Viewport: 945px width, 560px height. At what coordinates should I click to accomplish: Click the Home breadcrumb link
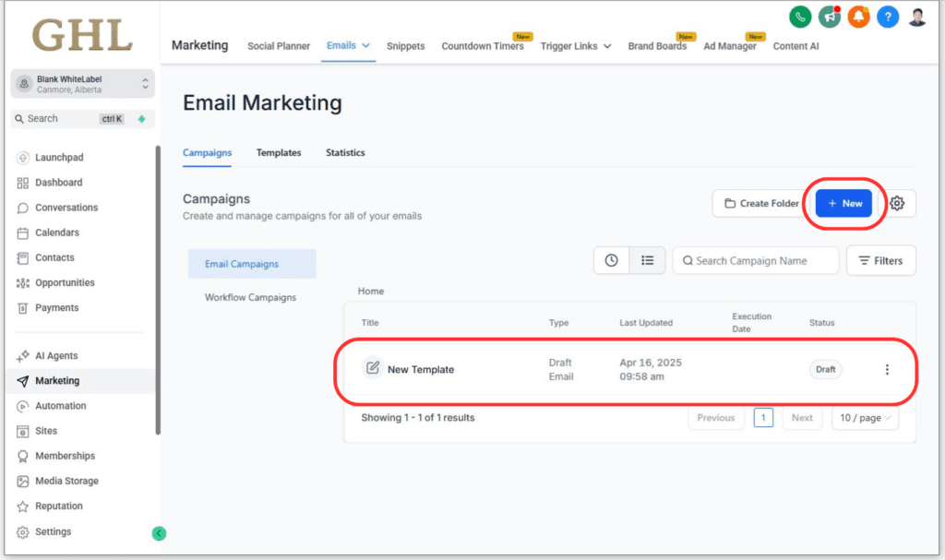click(x=371, y=292)
